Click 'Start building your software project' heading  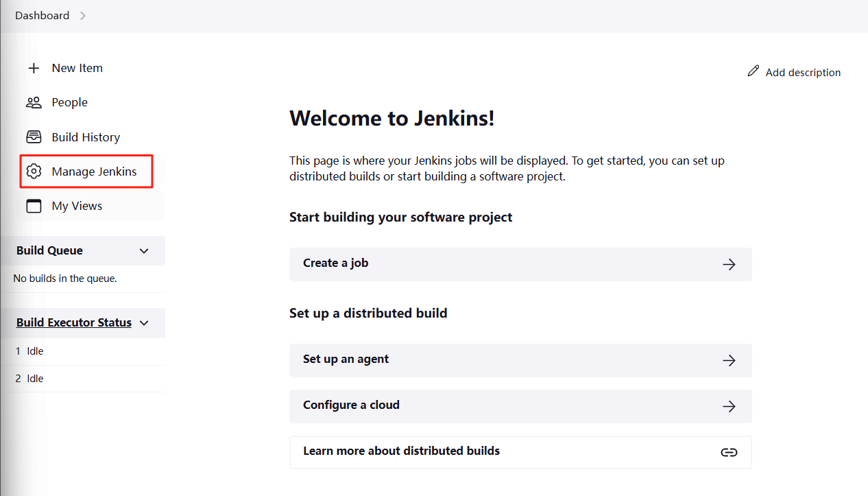(401, 217)
